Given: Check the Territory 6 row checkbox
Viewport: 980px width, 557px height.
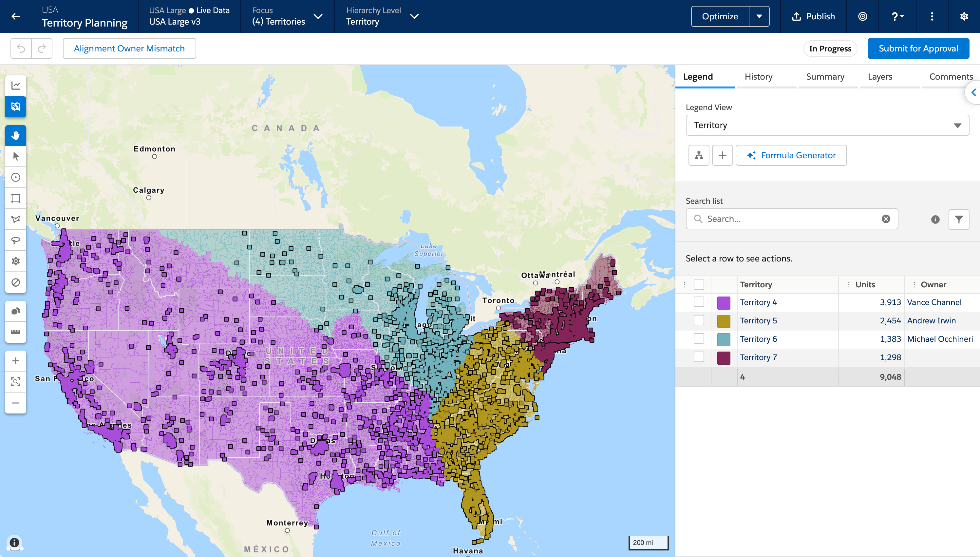Looking at the screenshot, I should pyautogui.click(x=699, y=338).
